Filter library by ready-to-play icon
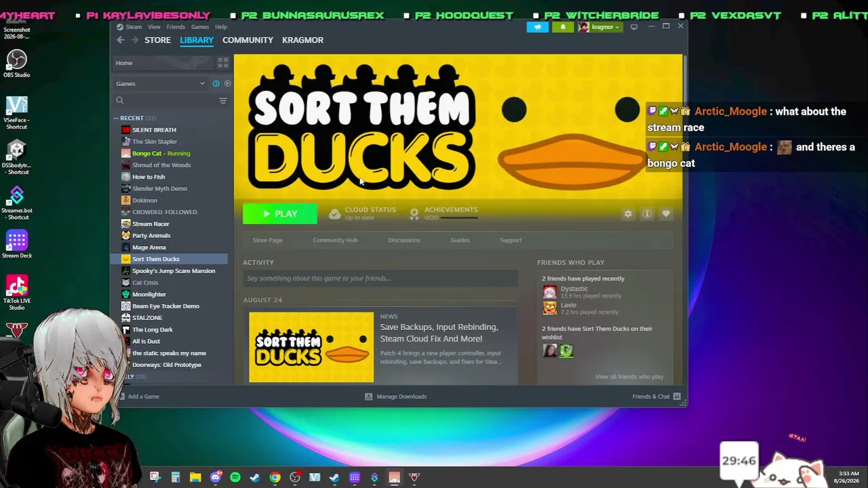 pyautogui.click(x=227, y=83)
